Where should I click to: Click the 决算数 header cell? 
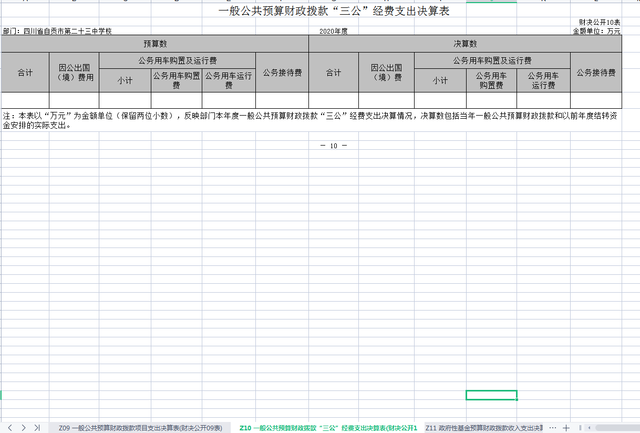pos(465,45)
